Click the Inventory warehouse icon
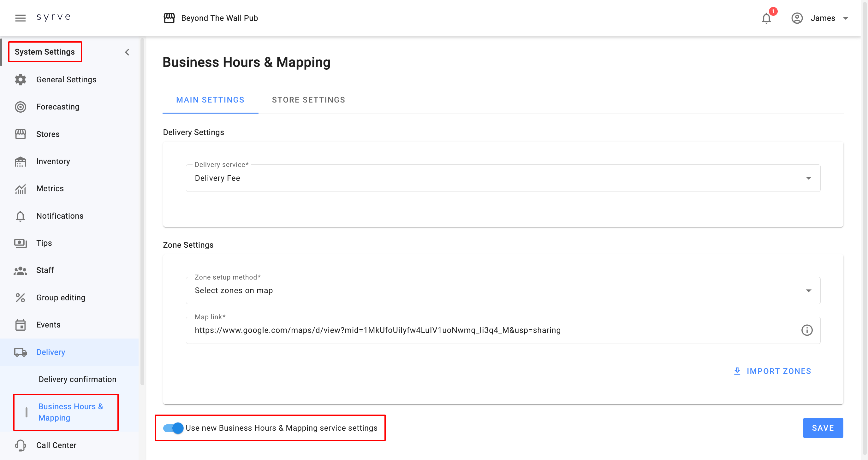 point(20,161)
